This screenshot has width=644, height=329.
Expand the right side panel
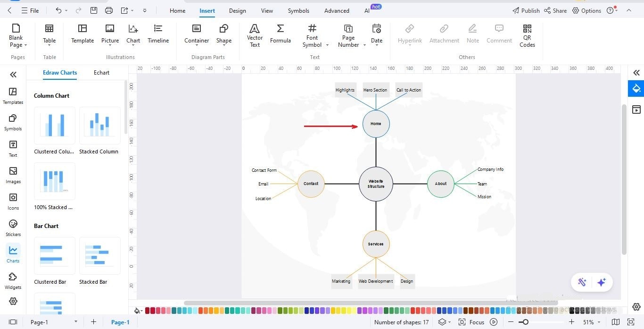[x=636, y=73]
